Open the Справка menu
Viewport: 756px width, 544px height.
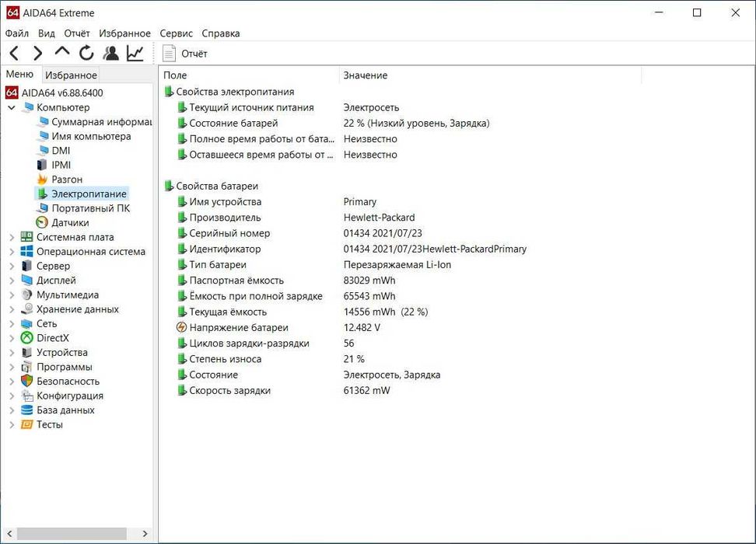220,33
